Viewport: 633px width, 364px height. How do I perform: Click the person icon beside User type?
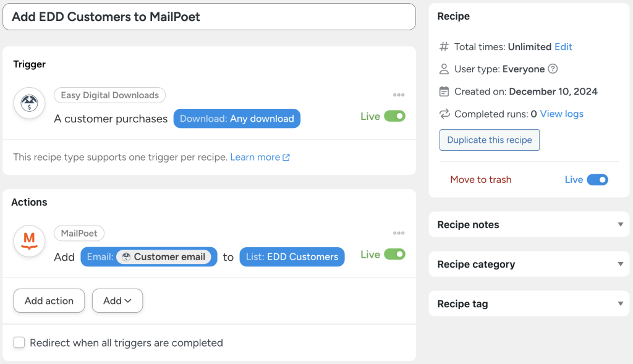pos(444,69)
